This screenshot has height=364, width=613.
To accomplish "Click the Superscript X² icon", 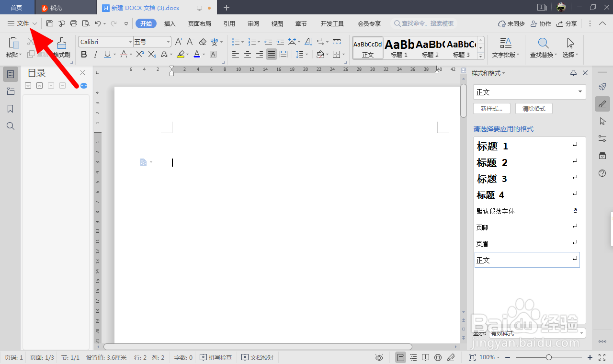I will (140, 54).
